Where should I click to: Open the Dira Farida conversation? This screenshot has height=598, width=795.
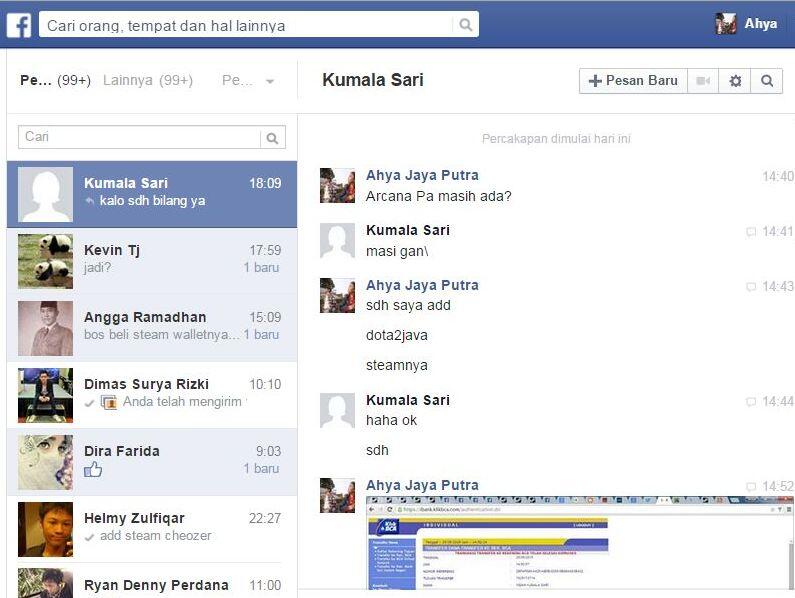[152, 462]
